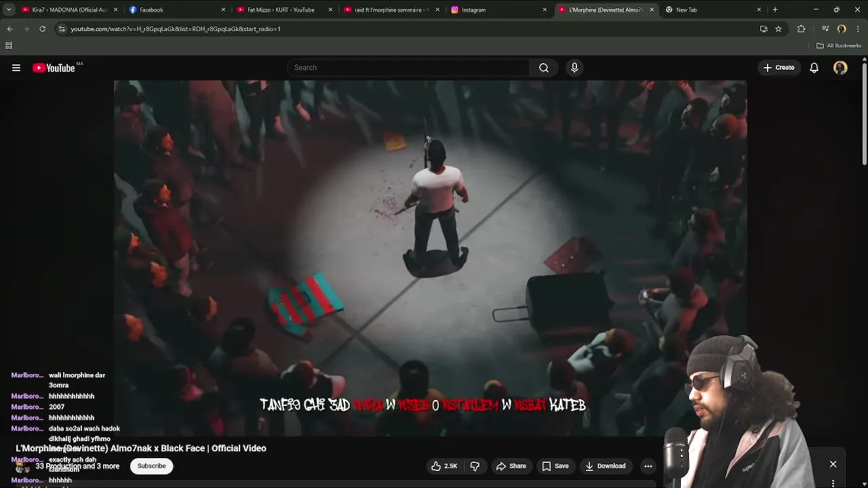
Task: Open the Chrome profile avatar
Action: coord(842,28)
